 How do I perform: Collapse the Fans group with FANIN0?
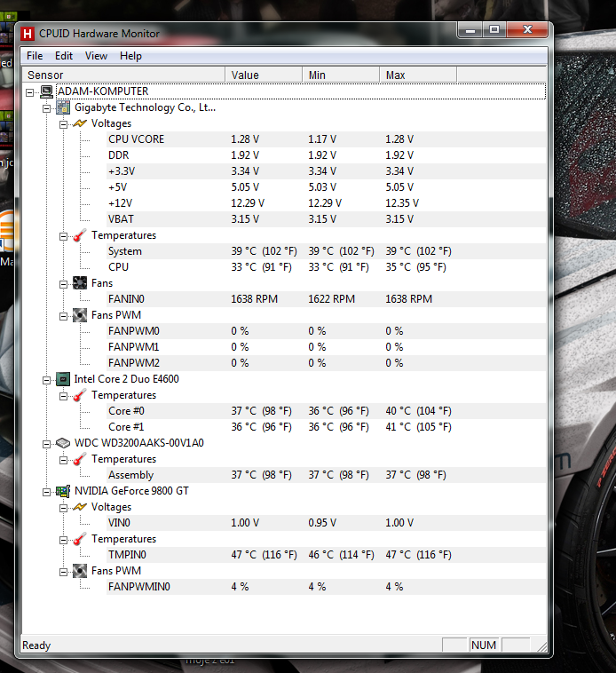pyautogui.click(x=63, y=284)
